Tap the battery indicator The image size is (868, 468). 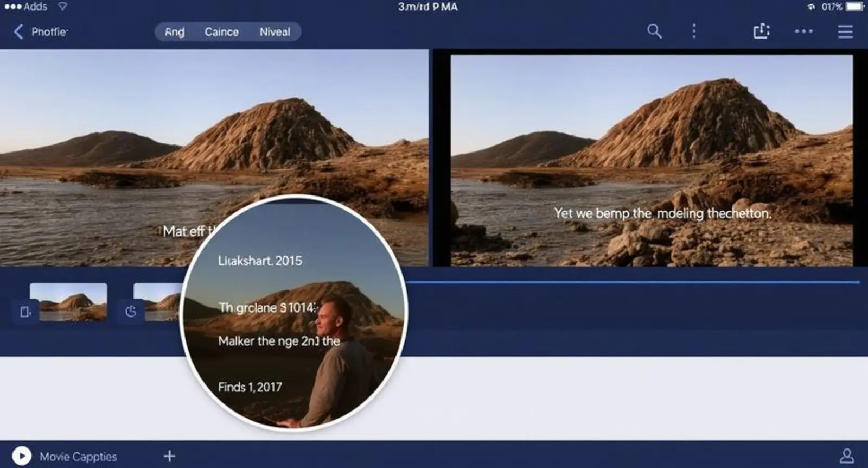[855, 7]
